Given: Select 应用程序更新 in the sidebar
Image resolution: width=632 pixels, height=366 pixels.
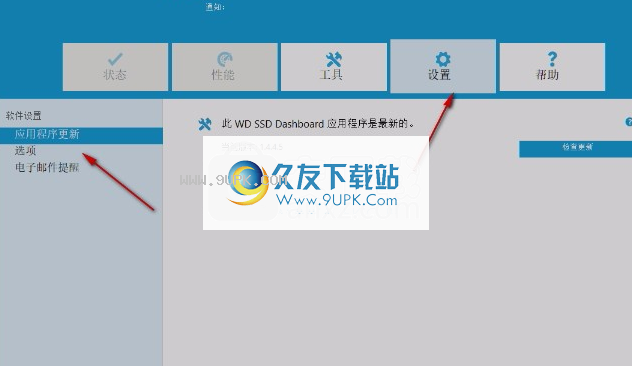Looking at the screenshot, I should [81, 135].
